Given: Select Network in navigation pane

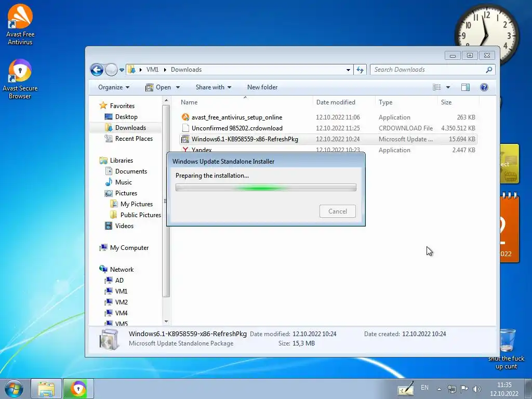Looking at the screenshot, I should [117, 270].
